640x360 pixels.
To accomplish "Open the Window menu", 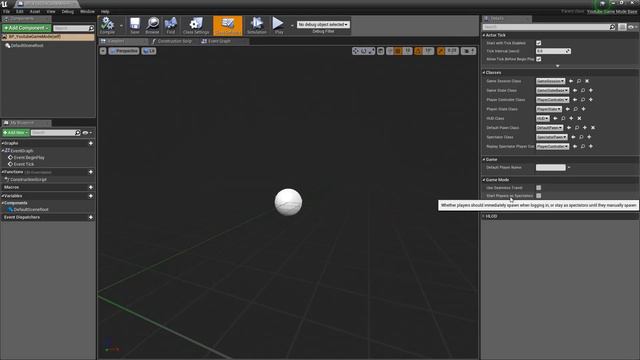I will coord(87,11).
